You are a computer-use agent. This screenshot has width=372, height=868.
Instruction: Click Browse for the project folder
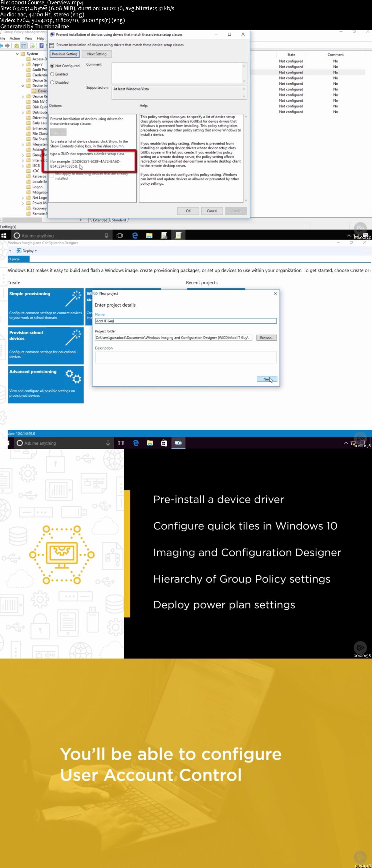(266, 338)
